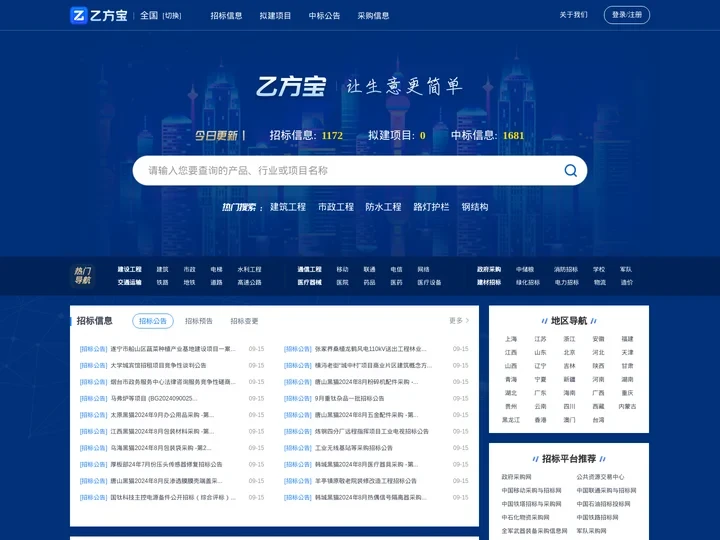Image resolution: width=720 pixels, height=540 pixels.
Task: Open 中国联通采购与招标网 link
Action: click(606, 490)
